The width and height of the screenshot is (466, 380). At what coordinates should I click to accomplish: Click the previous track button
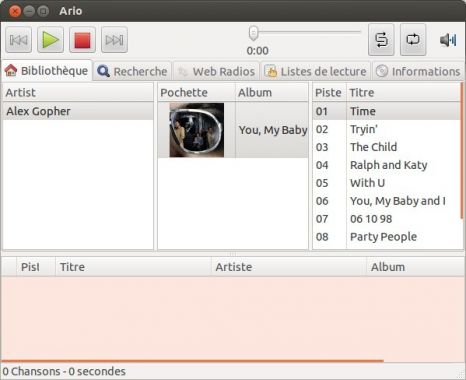[x=19, y=40]
